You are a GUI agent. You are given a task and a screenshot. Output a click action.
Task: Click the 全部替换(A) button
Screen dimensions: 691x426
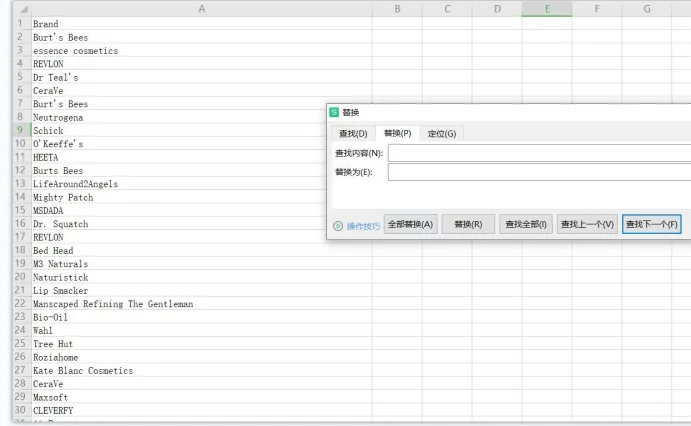click(410, 224)
